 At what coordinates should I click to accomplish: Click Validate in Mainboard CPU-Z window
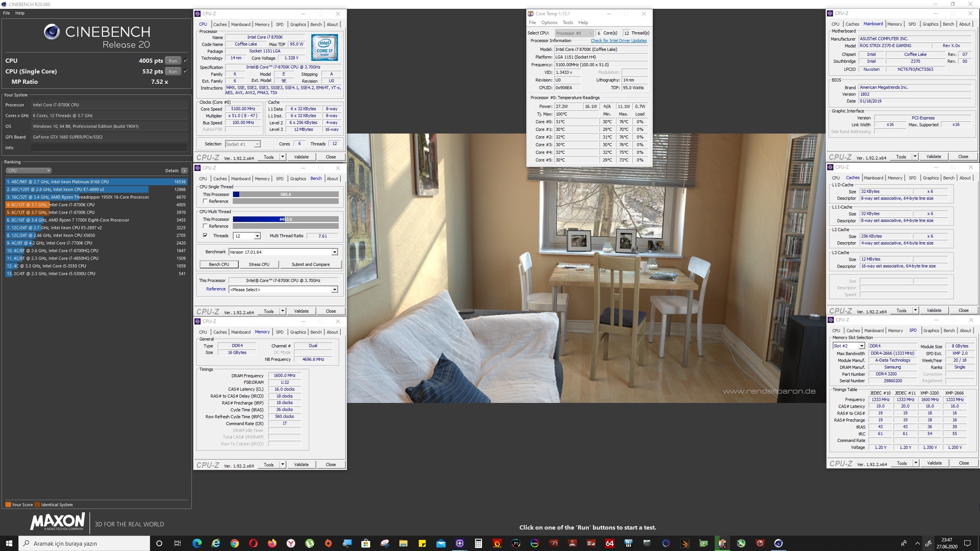tap(933, 156)
